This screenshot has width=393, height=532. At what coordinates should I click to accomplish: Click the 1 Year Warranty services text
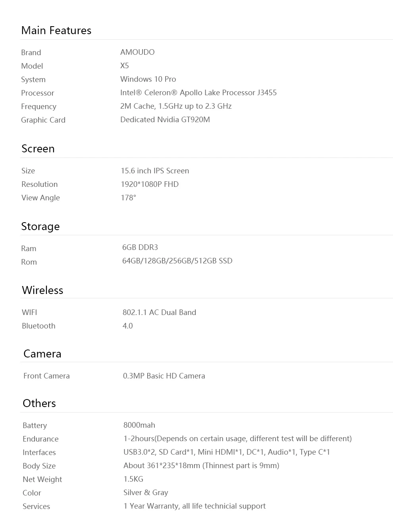tap(195, 506)
